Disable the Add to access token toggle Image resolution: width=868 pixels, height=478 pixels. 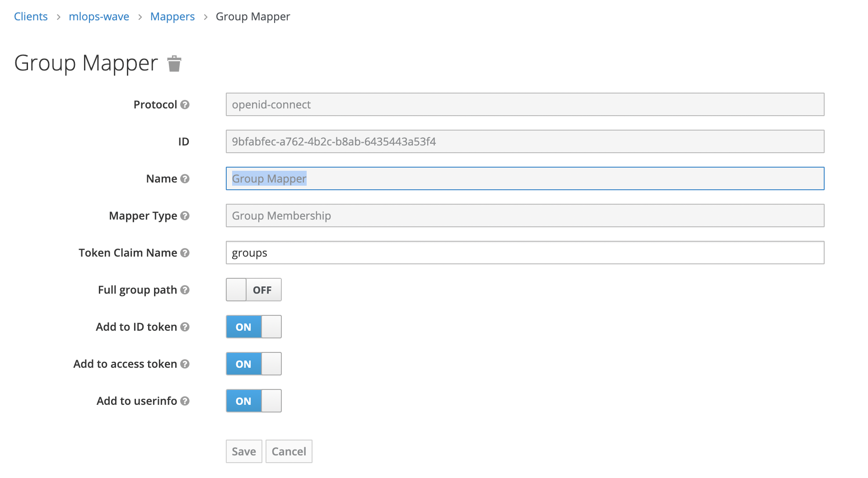pyautogui.click(x=253, y=364)
